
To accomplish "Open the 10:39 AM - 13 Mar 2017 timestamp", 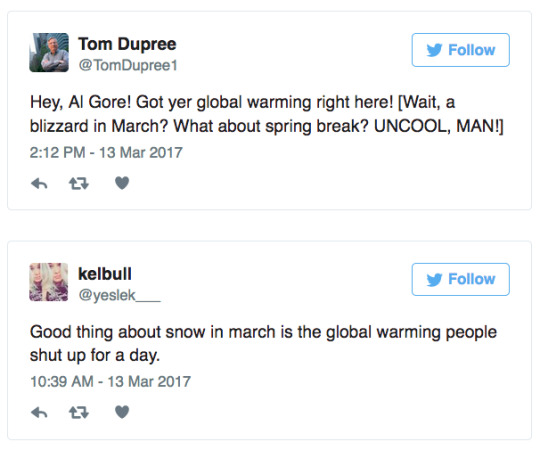I will point(110,381).
